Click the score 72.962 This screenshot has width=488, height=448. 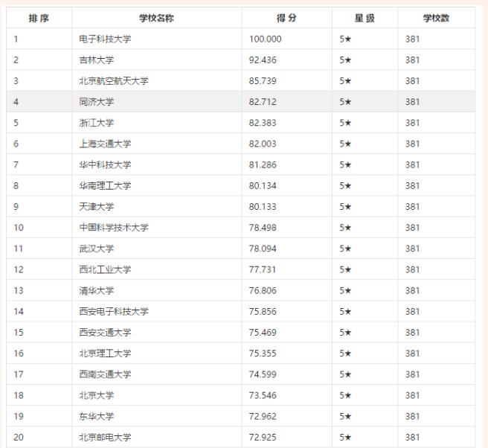263,416
